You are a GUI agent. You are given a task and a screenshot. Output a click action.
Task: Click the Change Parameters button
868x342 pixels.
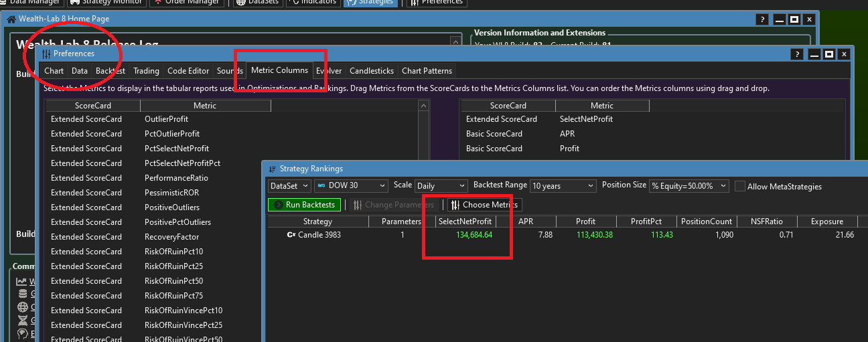click(394, 205)
